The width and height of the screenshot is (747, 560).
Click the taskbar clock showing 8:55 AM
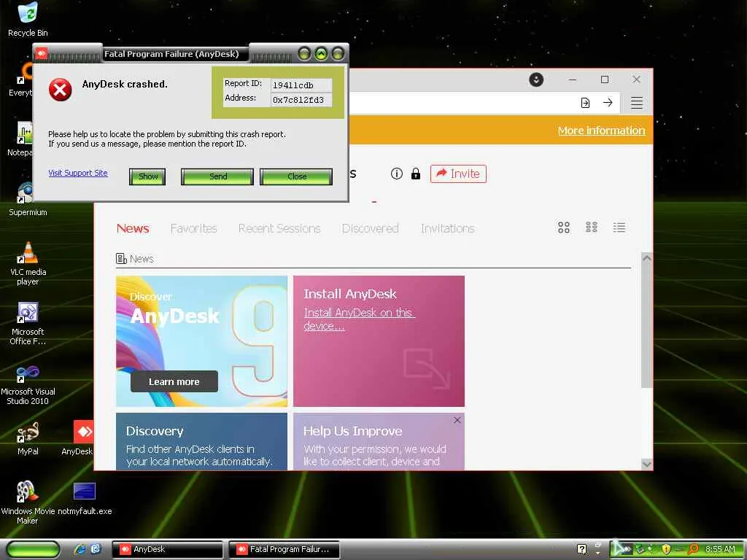[x=720, y=549]
